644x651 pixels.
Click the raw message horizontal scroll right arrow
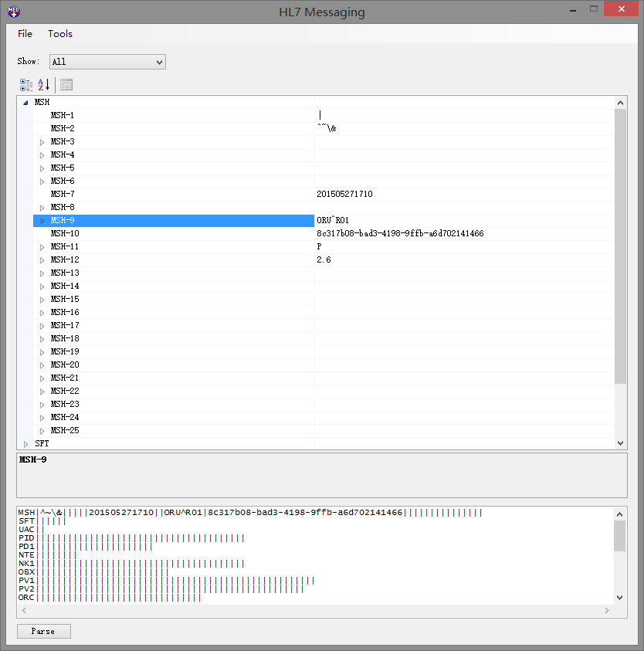tap(608, 611)
